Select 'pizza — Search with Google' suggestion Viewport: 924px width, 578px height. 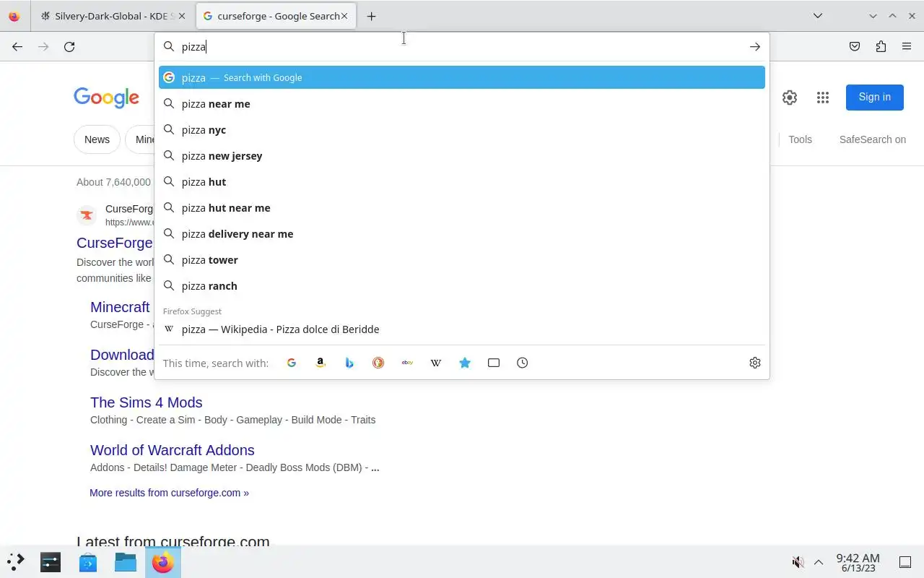462,77
